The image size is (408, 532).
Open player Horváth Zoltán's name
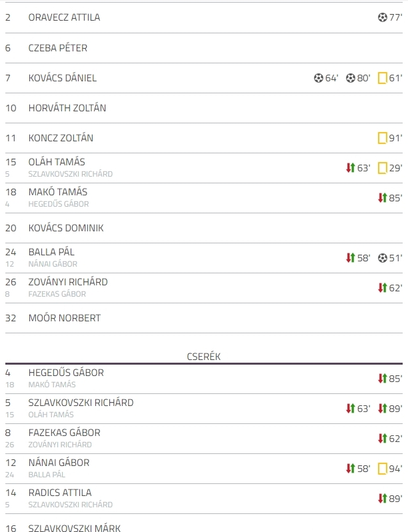pos(67,108)
